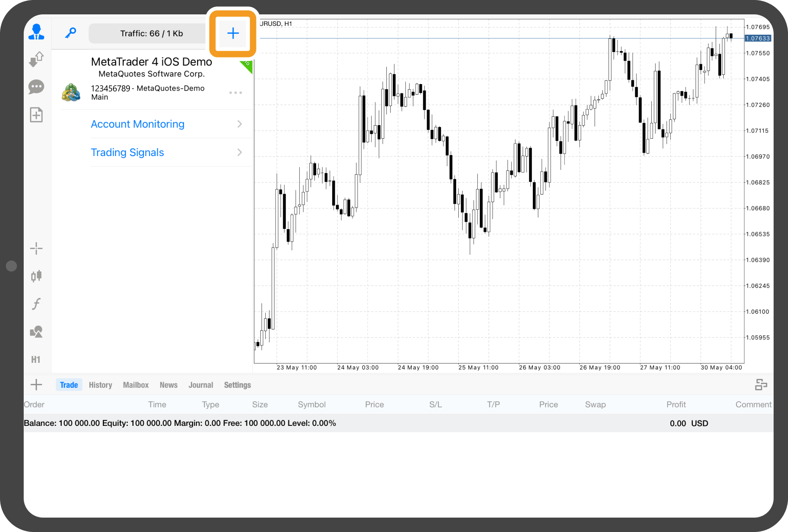The height and width of the screenshot is (532, 788).
Task: Click the panel layout icon near Comment column
Action: [x=761, y=384]
